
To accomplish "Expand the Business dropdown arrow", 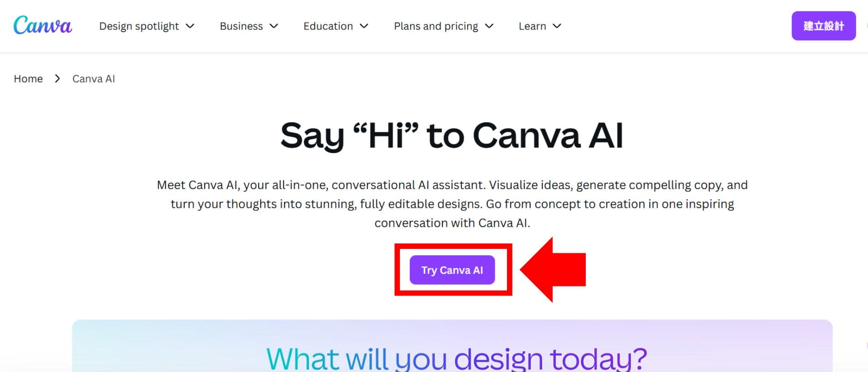I will pyautogui.click(x=274, y=26).
